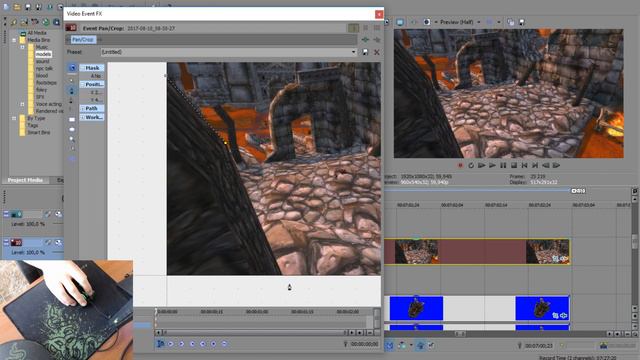Image resolution: width=640 pixels, height=360 pixels.
Task: Click the remove plug-in icon in the chain bar
Action: click(377, 40)
